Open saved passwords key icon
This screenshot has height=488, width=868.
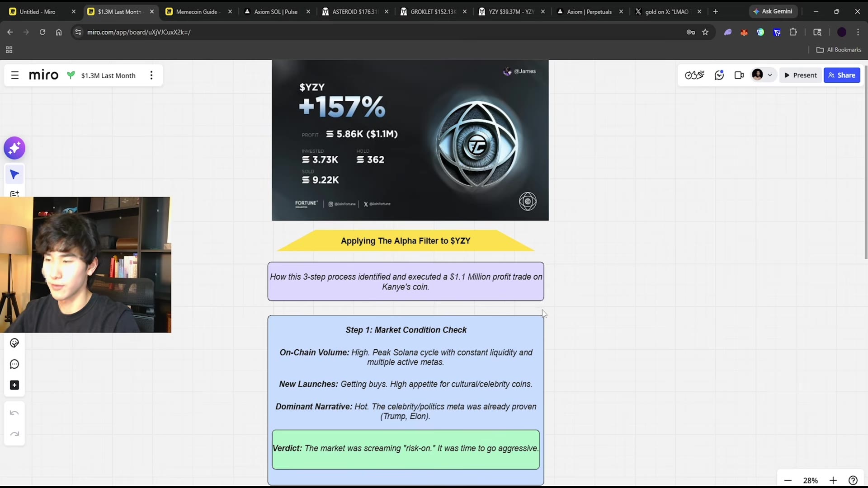(x=690, y=32)
